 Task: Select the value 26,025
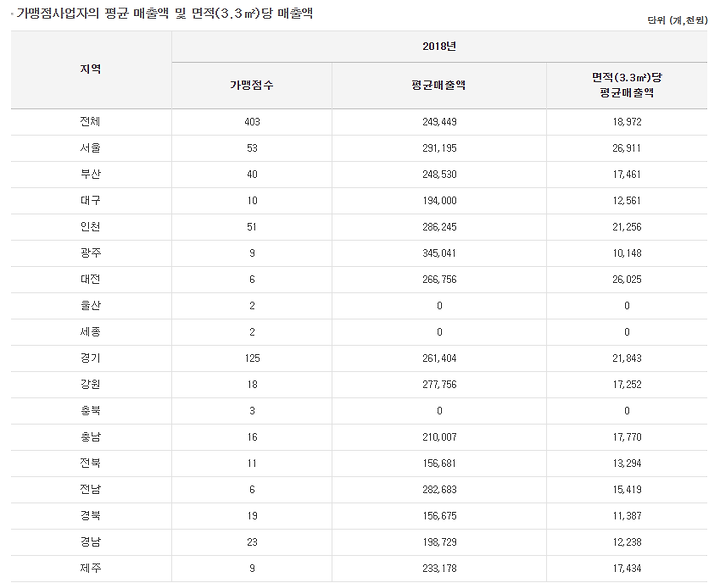(627, 279)
